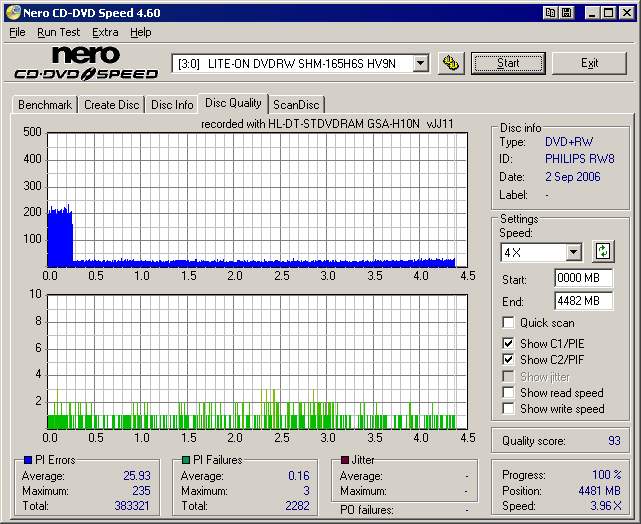Screen dimensions: 641x524
Task: Open the drive options icon beside Start
Action: (450, 63)
